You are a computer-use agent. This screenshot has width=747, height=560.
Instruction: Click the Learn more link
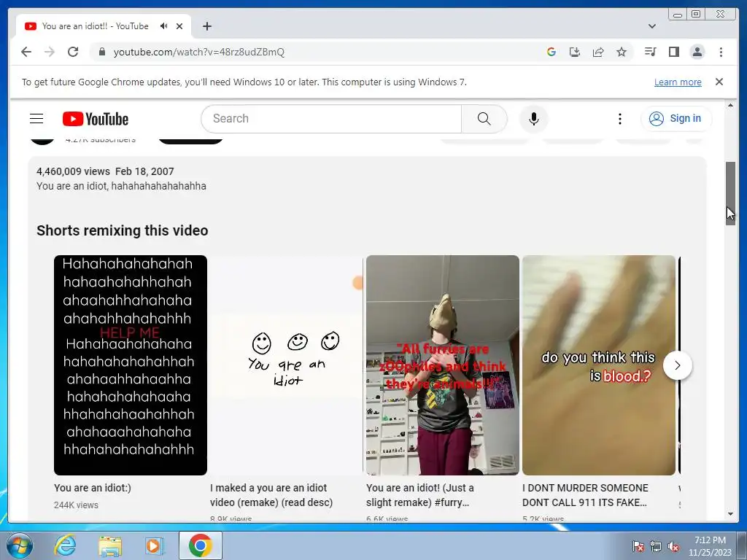coord(678,82)
